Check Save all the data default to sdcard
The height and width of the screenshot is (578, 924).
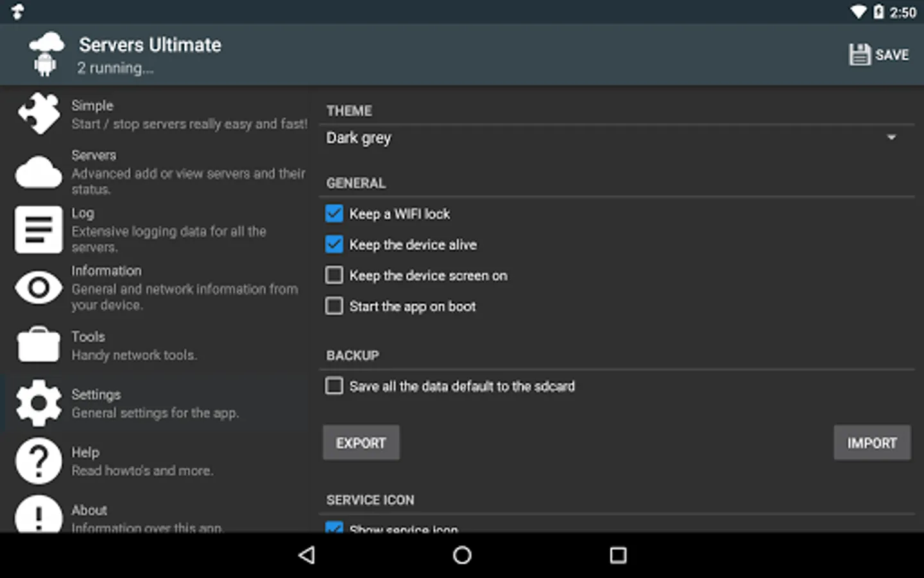334,385
